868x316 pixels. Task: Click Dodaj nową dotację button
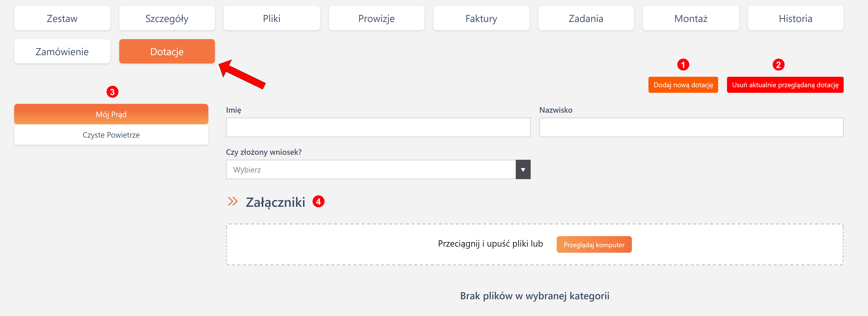coord(683,85)
